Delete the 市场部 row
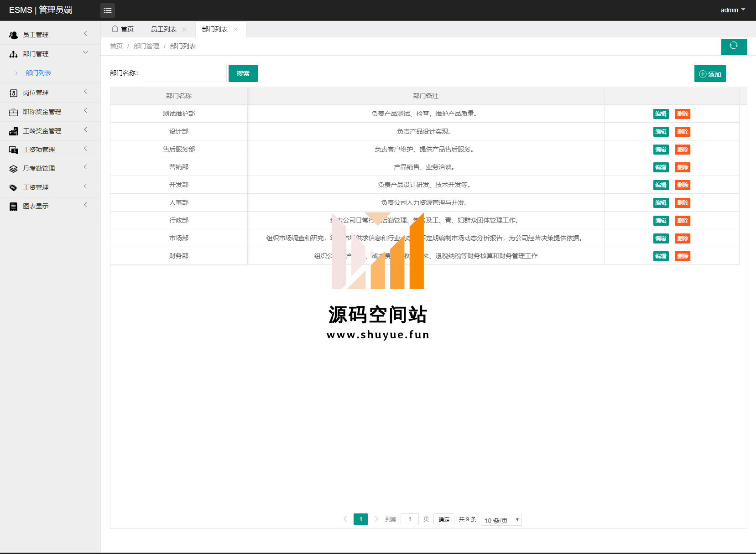This screenshot has width=756, height=554. point(683,238)
